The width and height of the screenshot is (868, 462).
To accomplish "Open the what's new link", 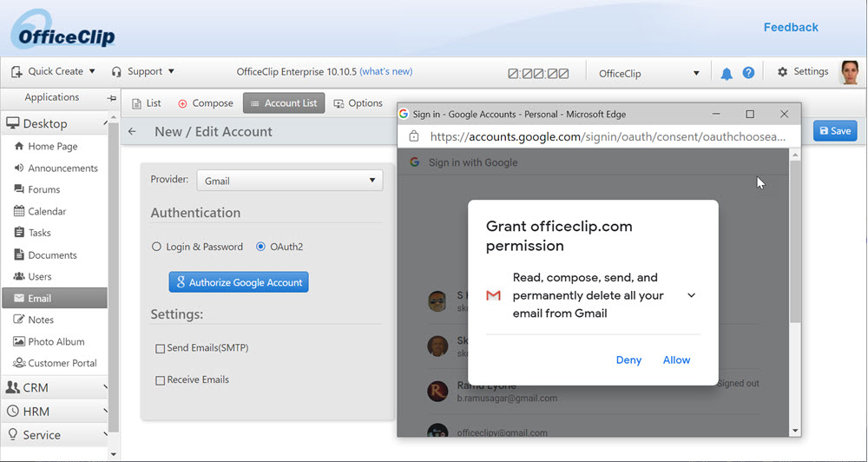I will click(x=386, y=71).
